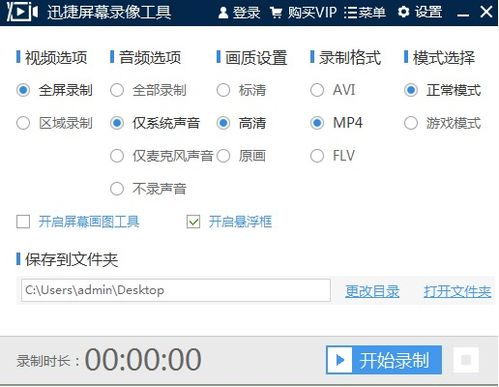Set quality to 高清
Image resolution: width=499 pixels, height=387 pixels.
coord(223,123)
